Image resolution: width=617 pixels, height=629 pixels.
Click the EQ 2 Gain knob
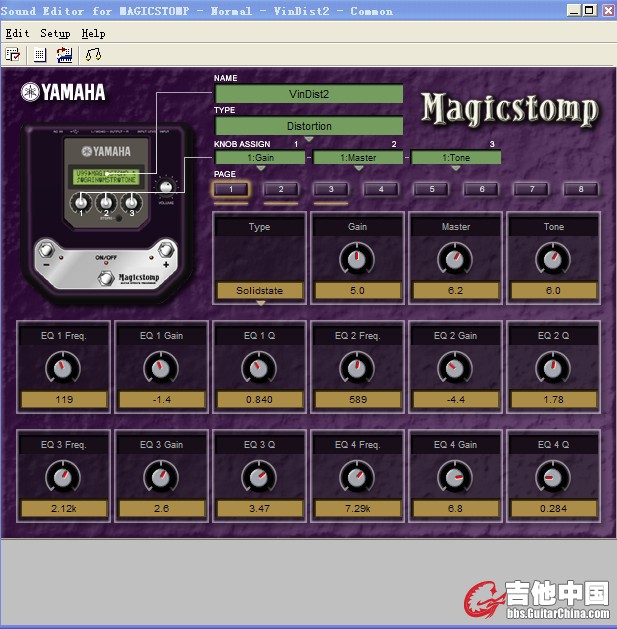click(455, 368)
